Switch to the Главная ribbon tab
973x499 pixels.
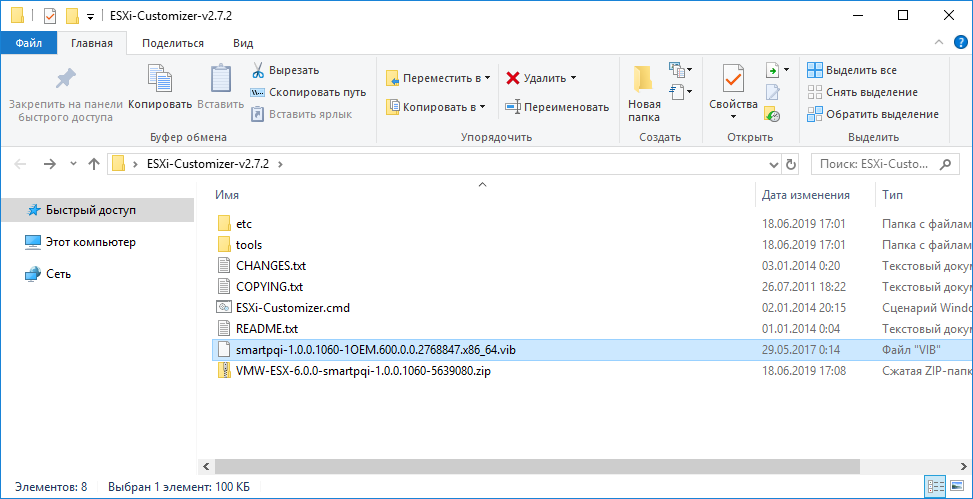pyautogui.click(x=92, y=43)
